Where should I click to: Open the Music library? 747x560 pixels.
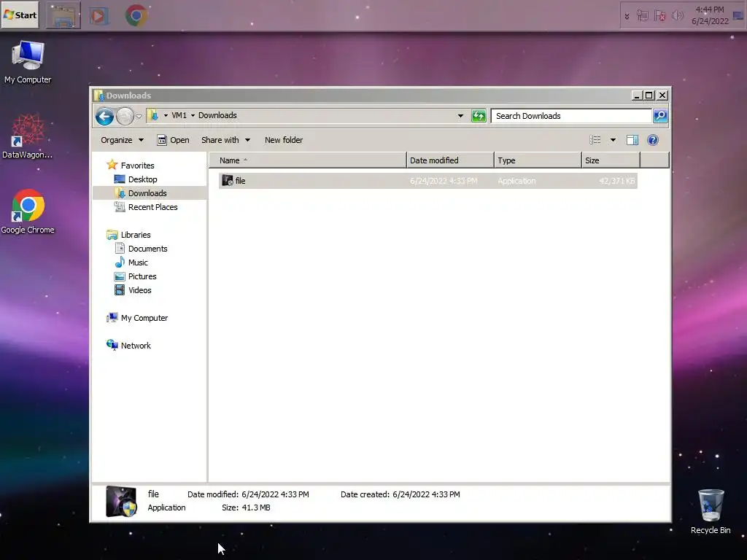point(138,262)
